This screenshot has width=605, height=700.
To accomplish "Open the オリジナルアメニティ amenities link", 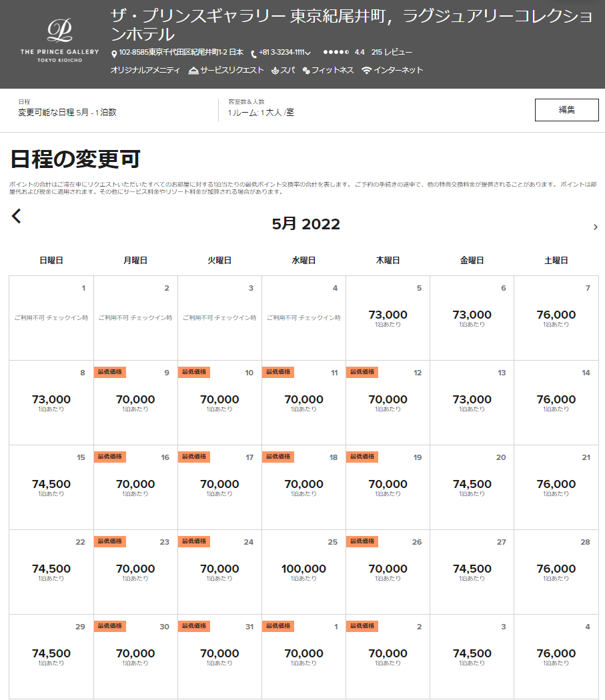I will 145,71.
